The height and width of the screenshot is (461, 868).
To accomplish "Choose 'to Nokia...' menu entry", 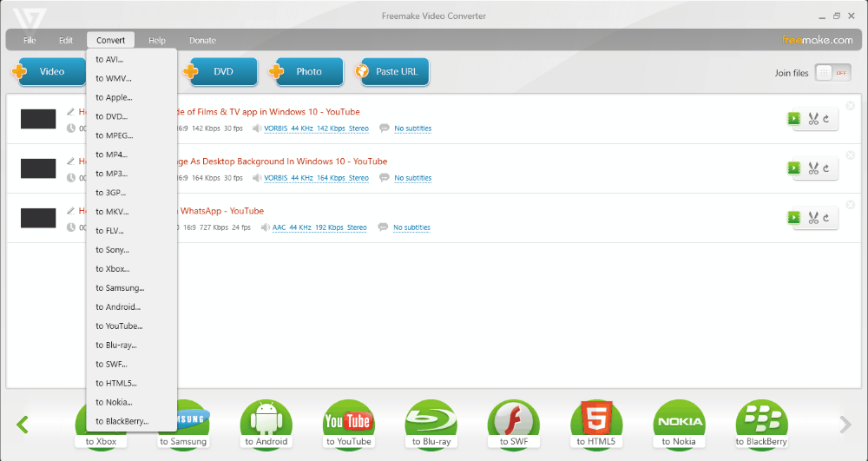I will 132,402.
